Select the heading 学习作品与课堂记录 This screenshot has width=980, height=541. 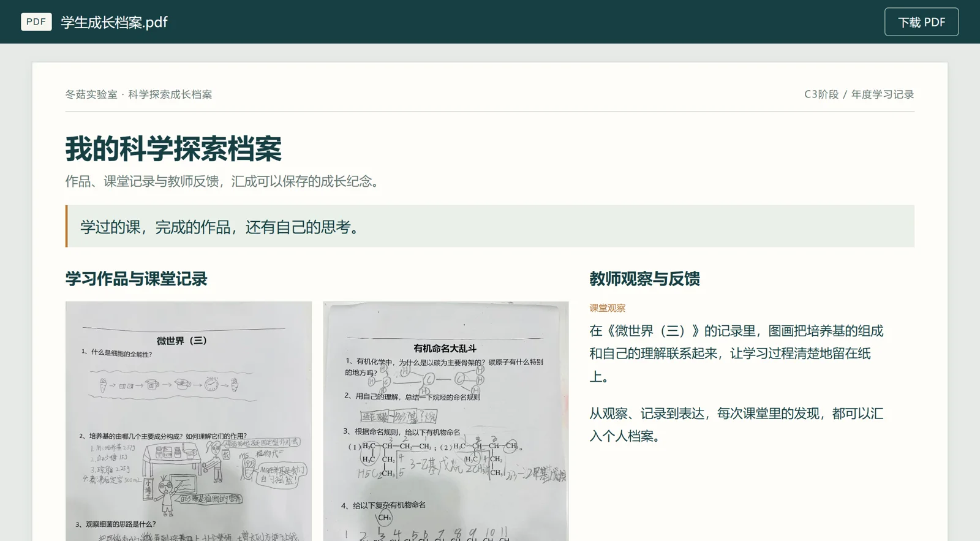[136, 279]
